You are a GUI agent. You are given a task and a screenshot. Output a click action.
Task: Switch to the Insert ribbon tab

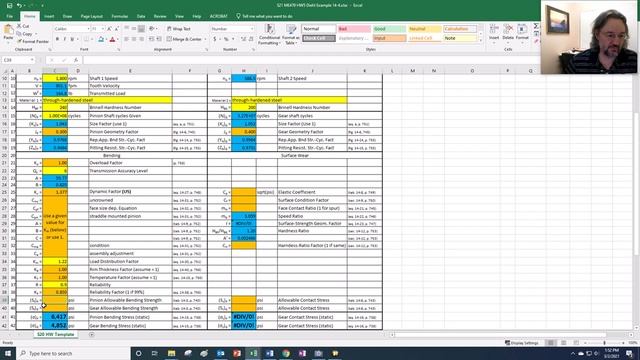pos(49,16)
